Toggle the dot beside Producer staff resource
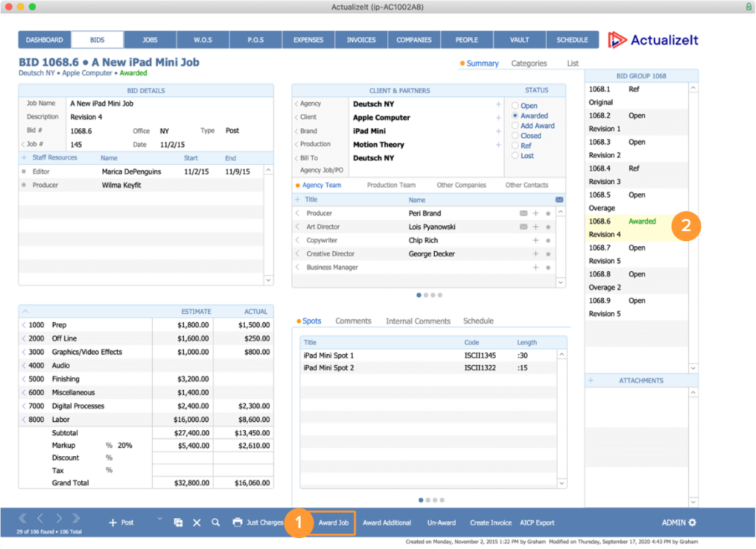The width and height of the screenshot is (756, 549). pos(24,185)
